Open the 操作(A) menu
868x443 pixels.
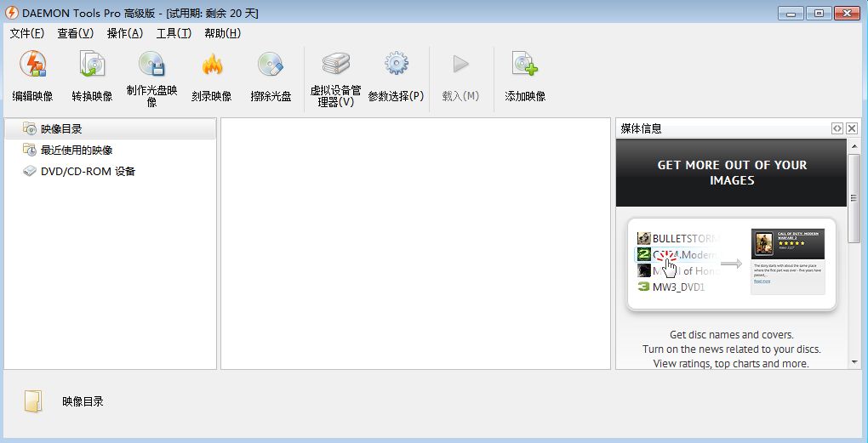pyautogui.click(x=124, y=33)
